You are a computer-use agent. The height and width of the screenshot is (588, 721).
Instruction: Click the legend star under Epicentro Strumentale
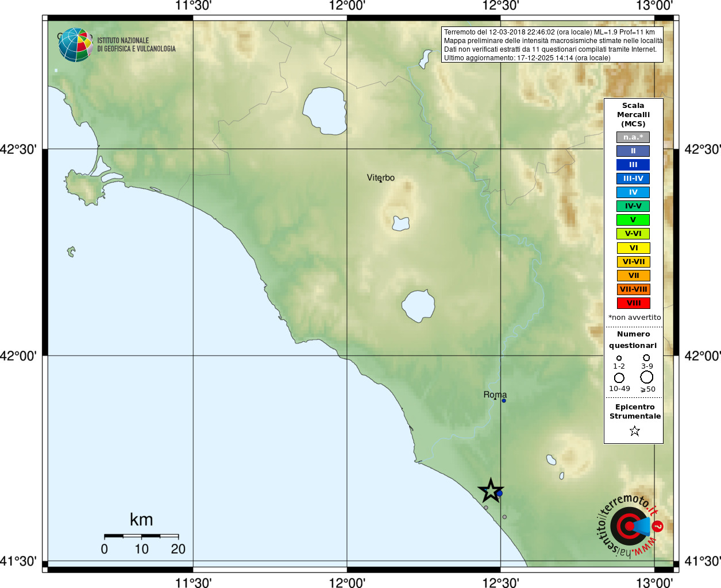pos(634,431)
